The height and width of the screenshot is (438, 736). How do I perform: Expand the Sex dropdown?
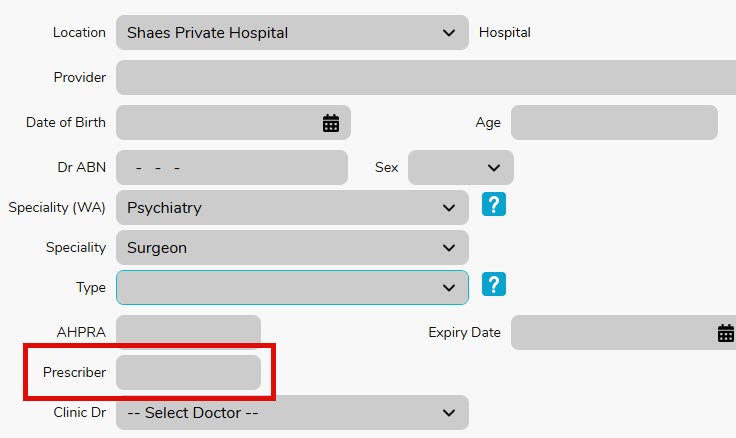(x=461, y=167)
